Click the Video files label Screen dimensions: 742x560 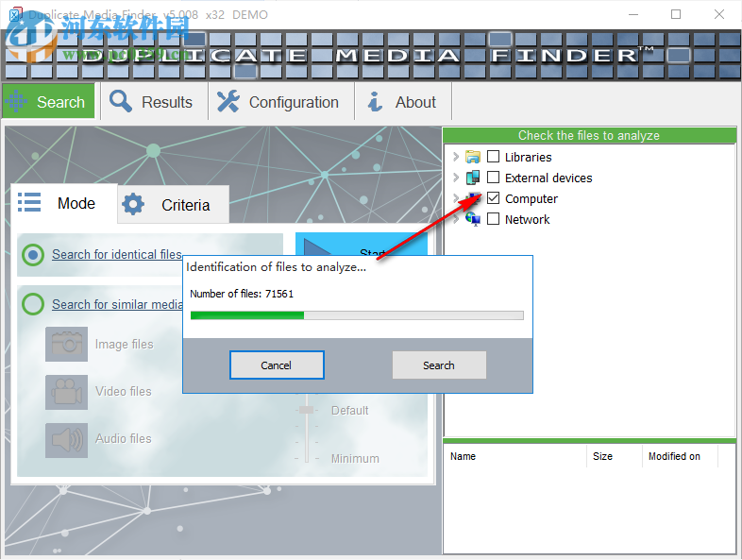point(124,392)
